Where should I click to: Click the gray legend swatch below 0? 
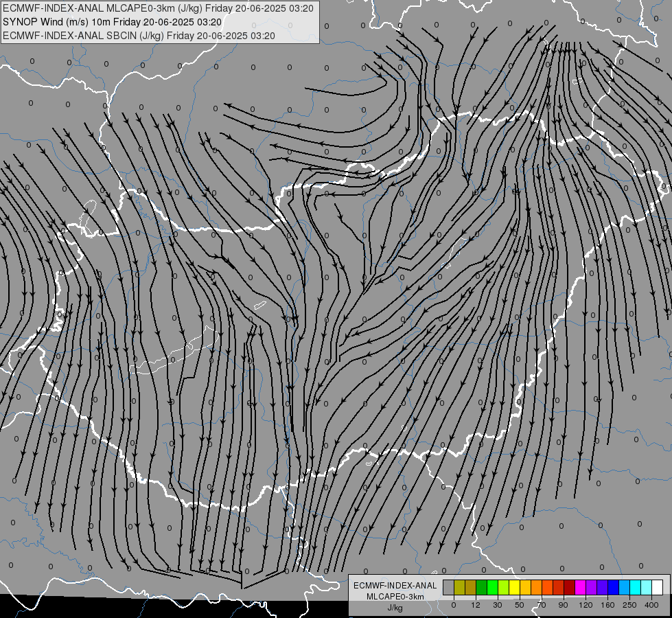coord(449,587)
